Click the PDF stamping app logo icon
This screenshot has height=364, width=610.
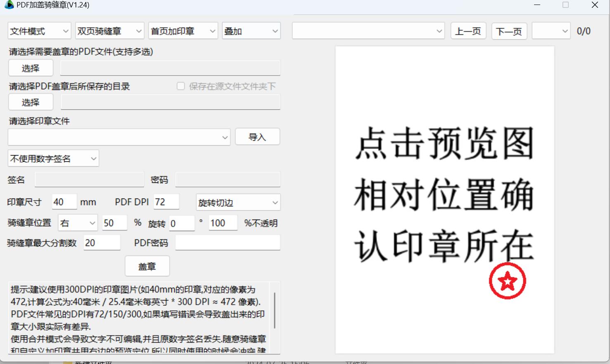click(9, 5)
